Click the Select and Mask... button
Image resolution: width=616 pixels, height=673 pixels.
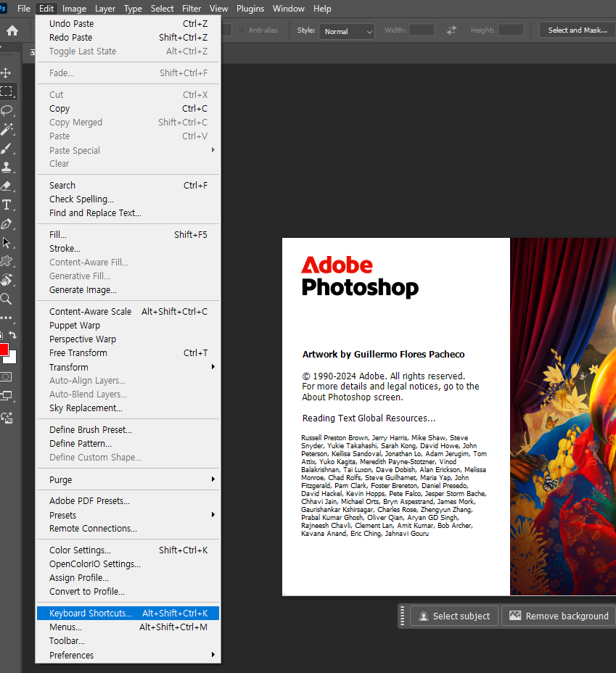578,30
